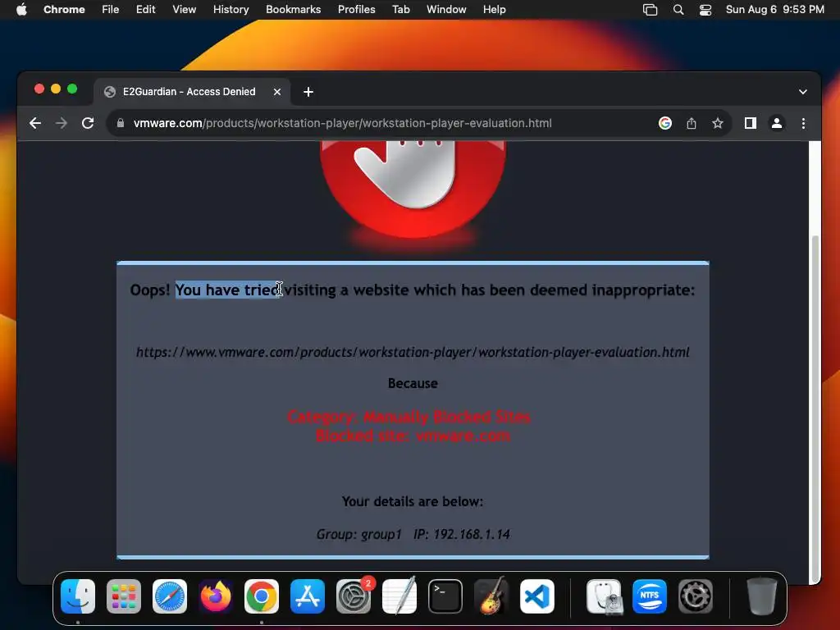Open Spotlight search in menu bar
This screenshot has height=630, width=840.
(678, 10)
